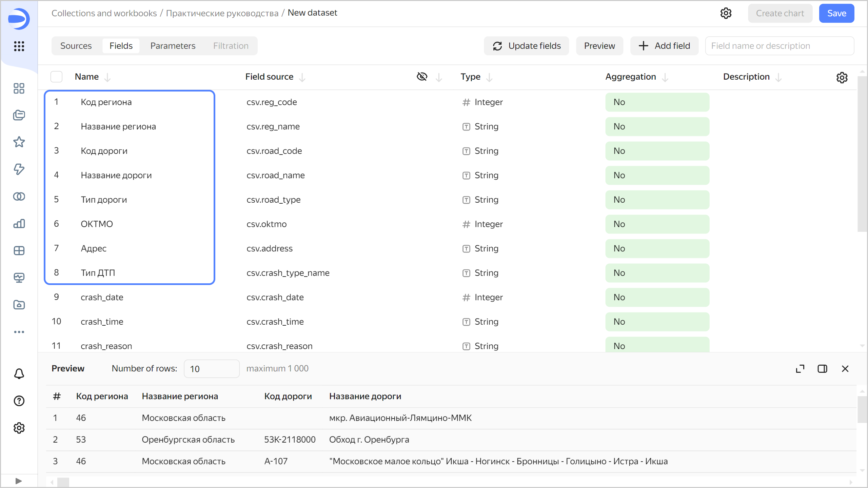Switch to the Sources tab
Viewport: 868px width, 488px height.
coord(76,46)
